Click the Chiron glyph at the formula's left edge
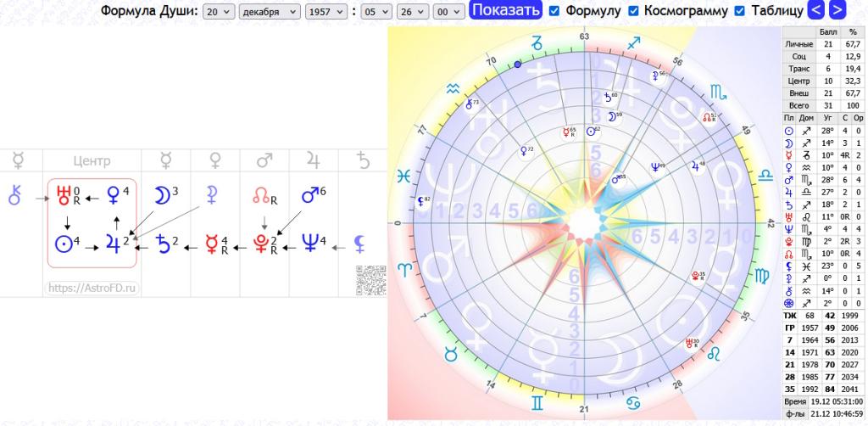The image size is (868, 426). [x=14, y=196]
